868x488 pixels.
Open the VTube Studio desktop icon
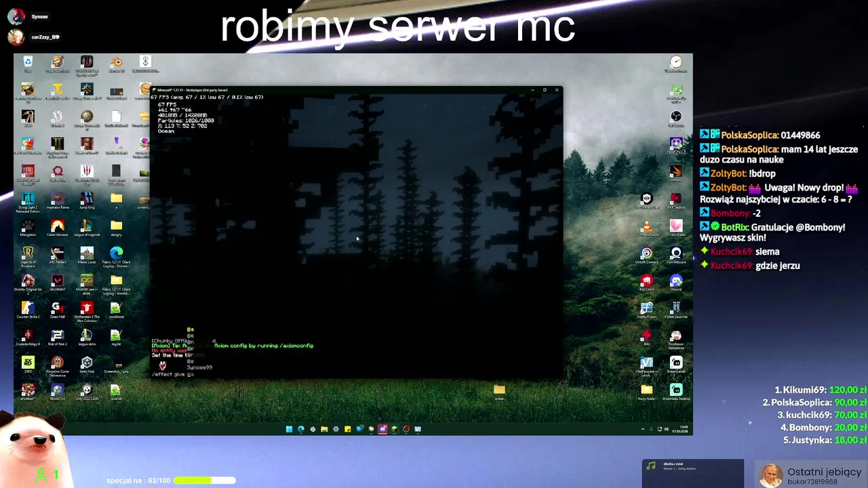tap(676, 228)
